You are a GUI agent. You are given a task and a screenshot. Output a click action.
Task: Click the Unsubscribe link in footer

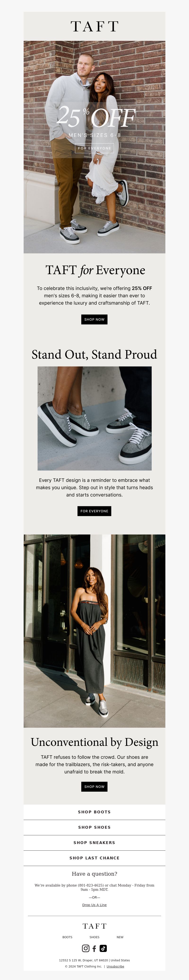pyautogui.click(x=115, y=966)
